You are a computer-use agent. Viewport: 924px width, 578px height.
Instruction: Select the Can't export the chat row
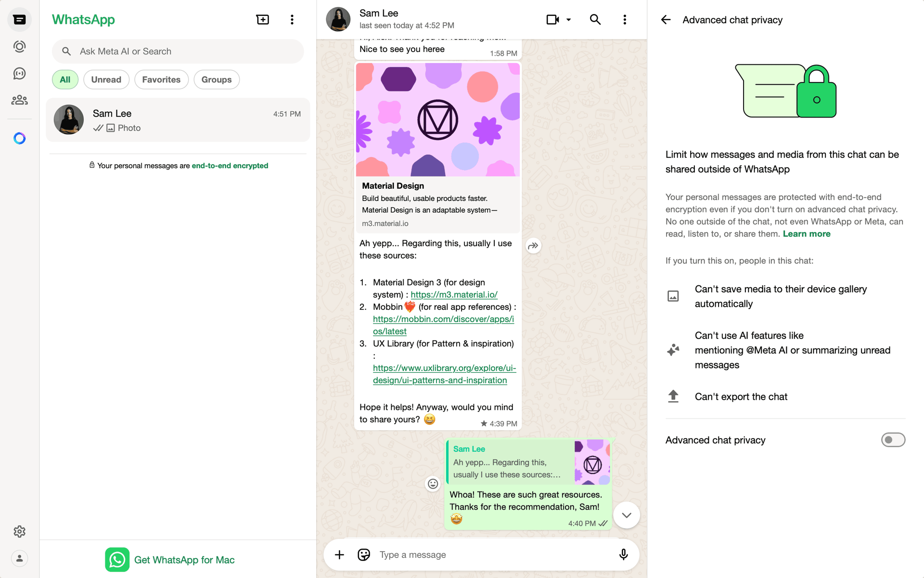pyautogui.click(x=785, y=397)
